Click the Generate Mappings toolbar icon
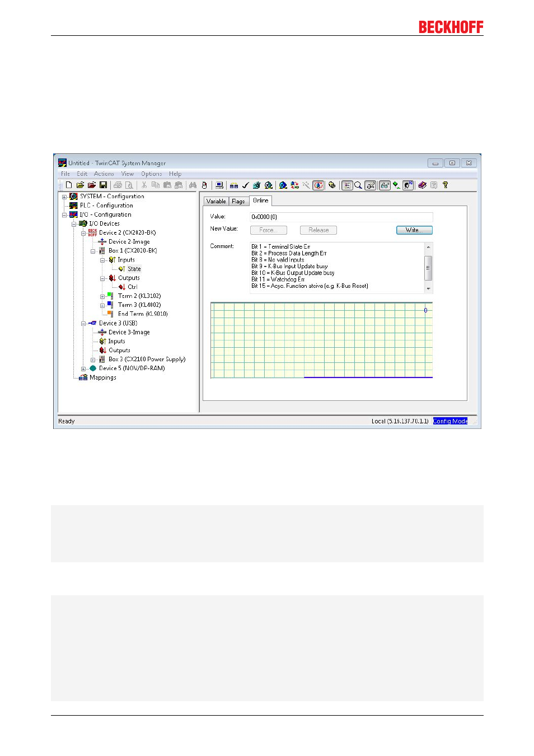This screenshot has height=756, width=534. 234,185
